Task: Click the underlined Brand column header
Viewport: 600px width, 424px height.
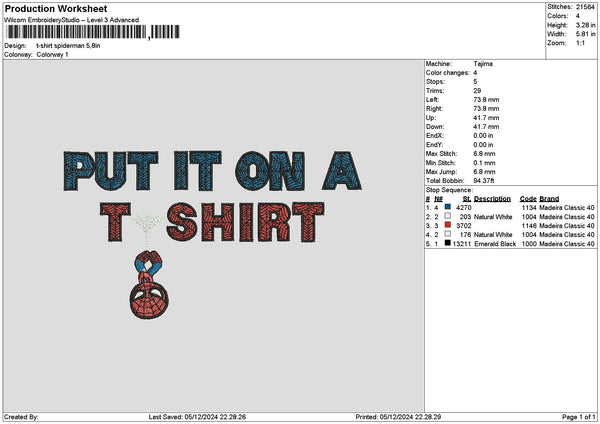Action: pos(550,198)
